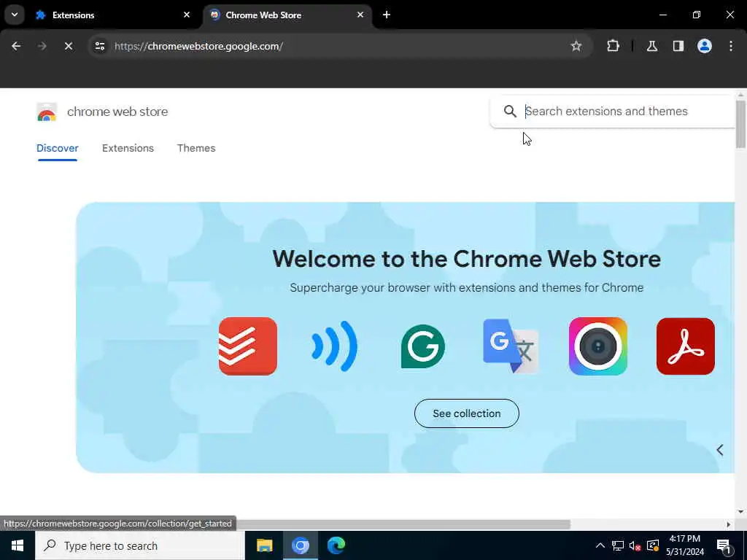Open the taskbar clock showing 4:17 PM
The image size is (747, 560).
[684, 545]
